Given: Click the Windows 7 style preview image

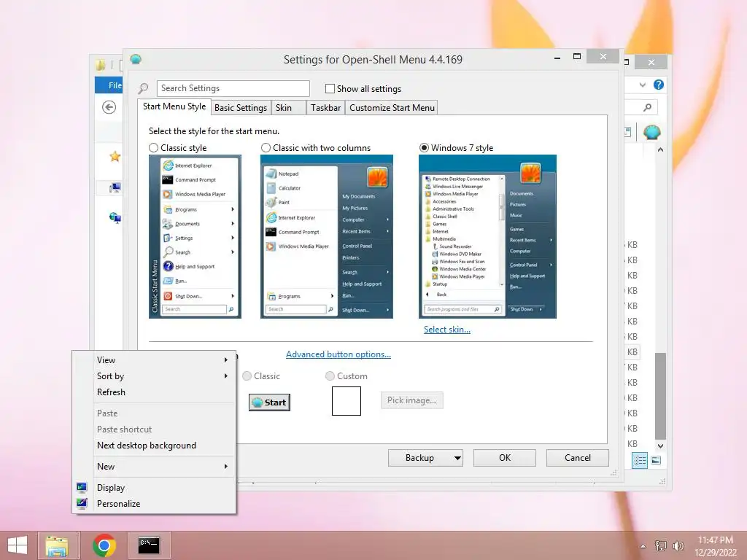Looking at the screenshot, I should click(x=487, y=237).
